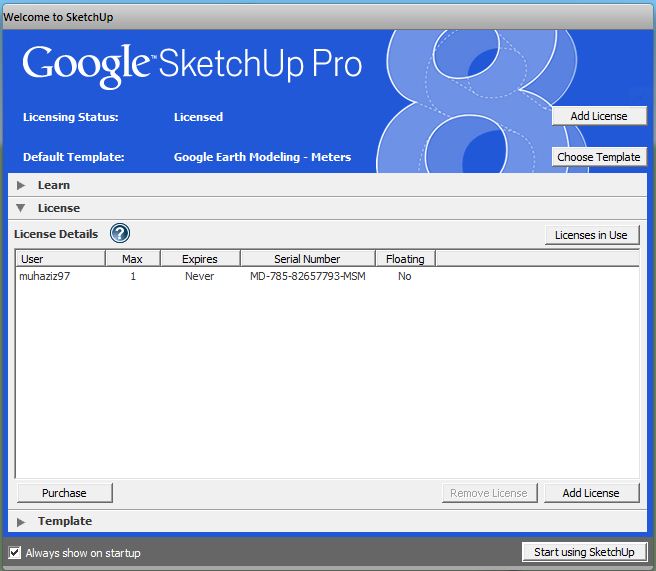The height and width of the screenshot is (571, 656).
Task: Expand the Learn section arrow
Action: (20, 185)
